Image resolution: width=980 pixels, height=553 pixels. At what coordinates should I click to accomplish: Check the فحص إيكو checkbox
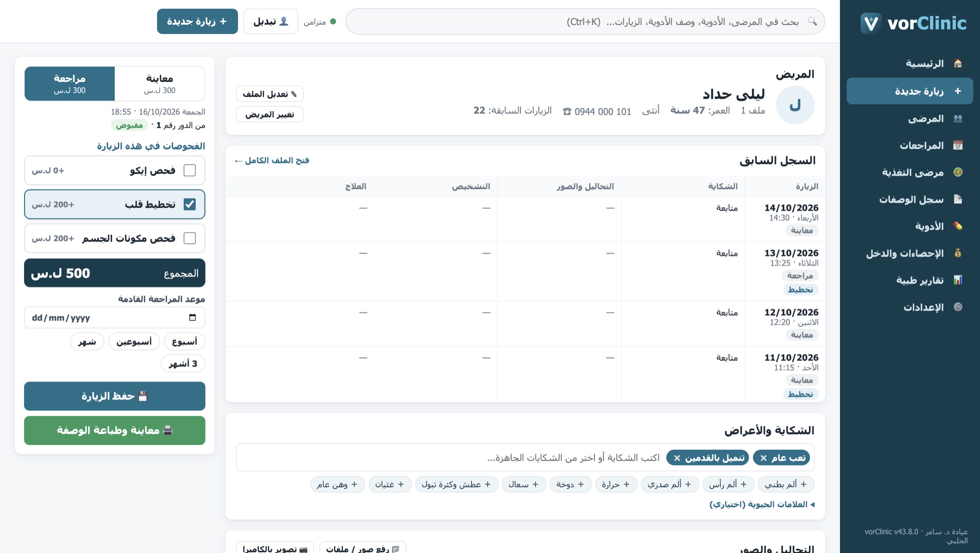point(190,170)
